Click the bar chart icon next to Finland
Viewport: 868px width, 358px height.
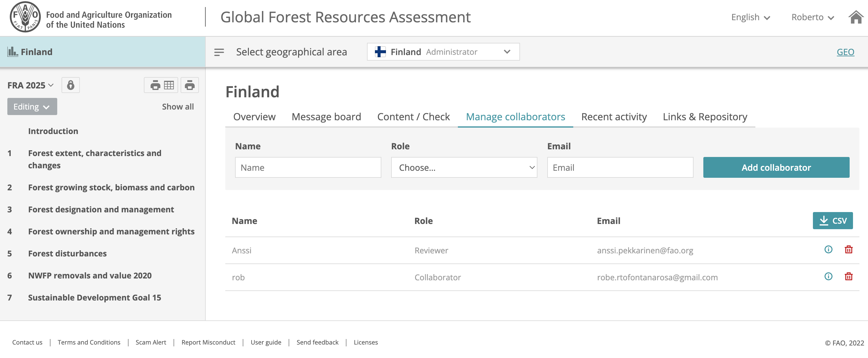13,51
